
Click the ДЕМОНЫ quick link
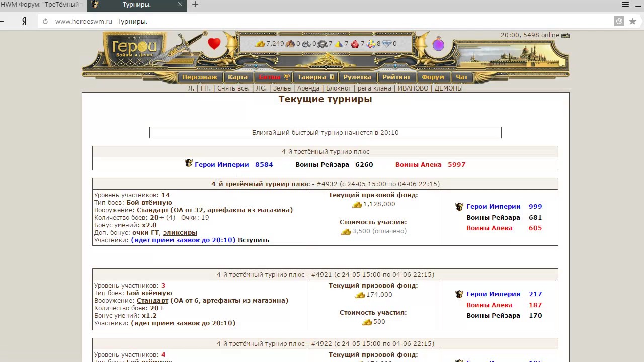[448, 88]
